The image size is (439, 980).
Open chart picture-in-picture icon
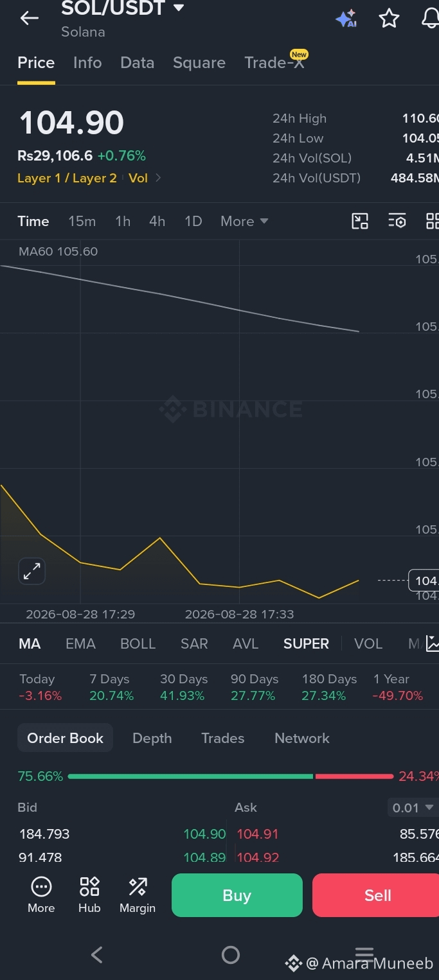360,222
